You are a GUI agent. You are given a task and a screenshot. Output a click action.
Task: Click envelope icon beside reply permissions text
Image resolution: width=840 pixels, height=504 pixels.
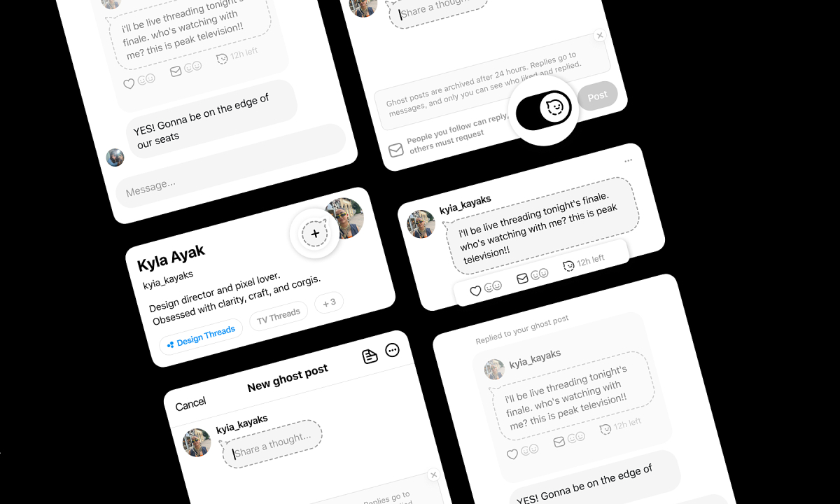pos(396,150)
